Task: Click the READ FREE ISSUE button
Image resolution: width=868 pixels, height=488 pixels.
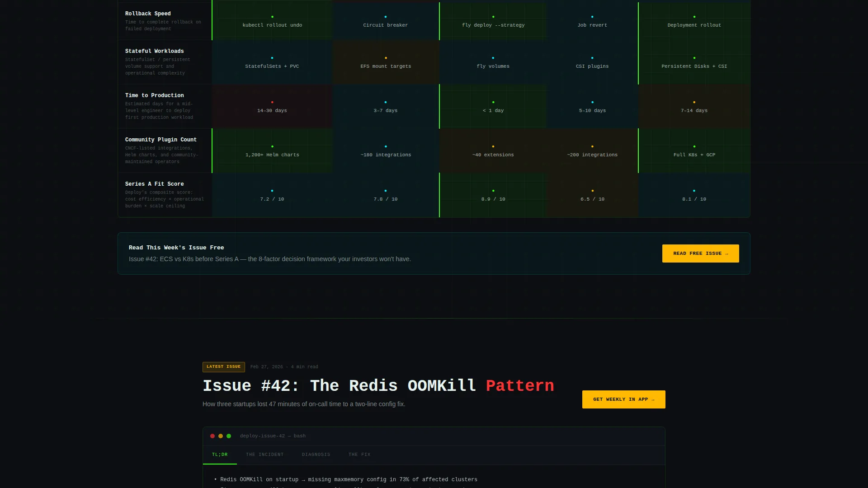Action: pyautogui.click(x=700, y=253)
